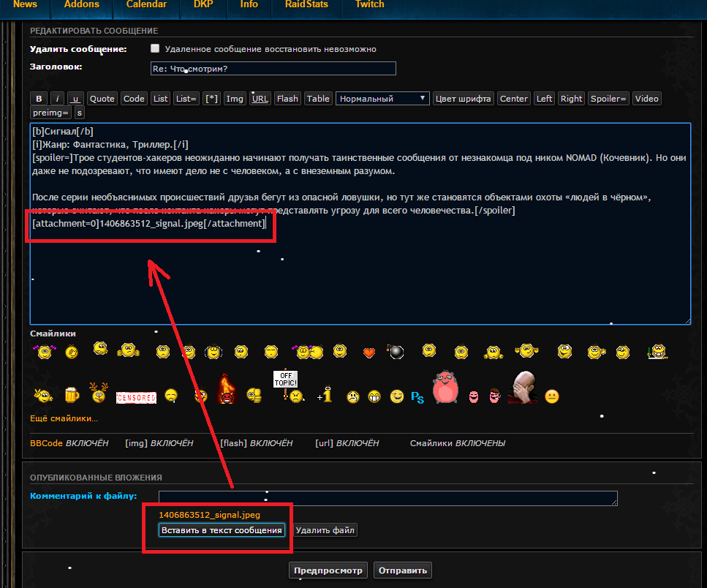Click the Spoiler= BBCode button
Image resolution: width=707 pixels, height=588 pixels.
pyautogui.click(x=608, y=99)
